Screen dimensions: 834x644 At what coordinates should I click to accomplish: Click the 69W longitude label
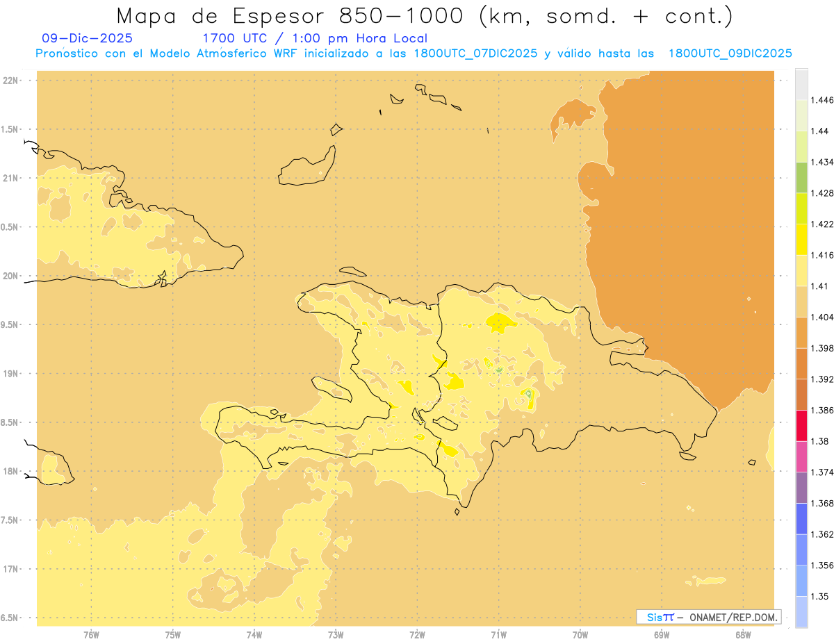[x=662, y=635]
